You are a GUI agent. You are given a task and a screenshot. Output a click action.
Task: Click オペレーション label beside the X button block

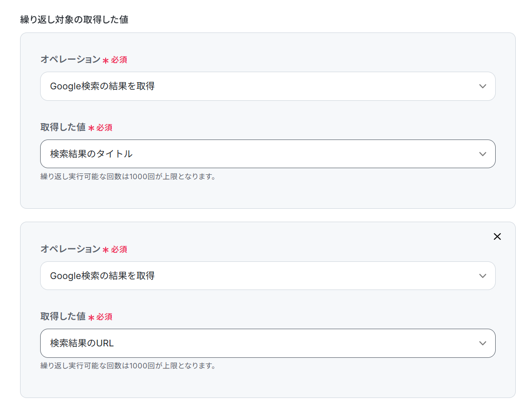coord(71,249)
